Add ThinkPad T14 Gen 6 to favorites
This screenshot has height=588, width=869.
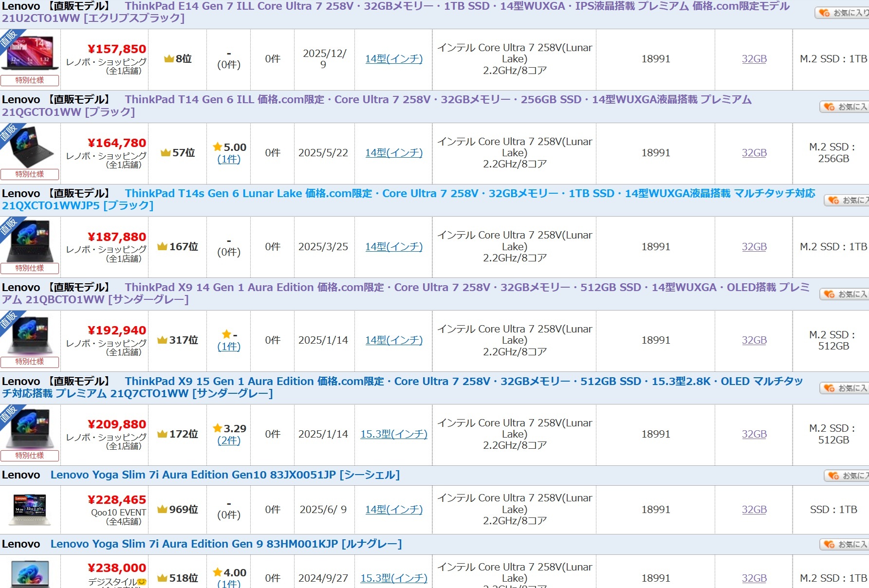pos(846,107)
